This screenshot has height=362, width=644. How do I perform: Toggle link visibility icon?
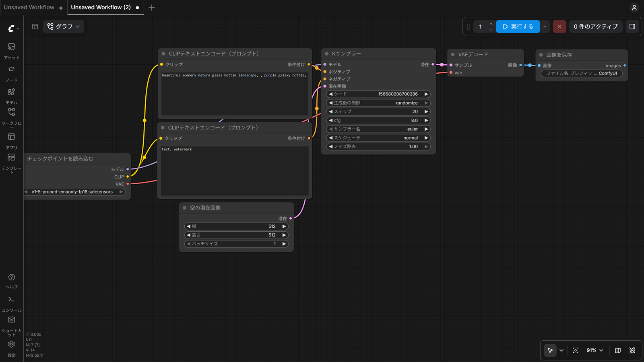coord(632,350)
